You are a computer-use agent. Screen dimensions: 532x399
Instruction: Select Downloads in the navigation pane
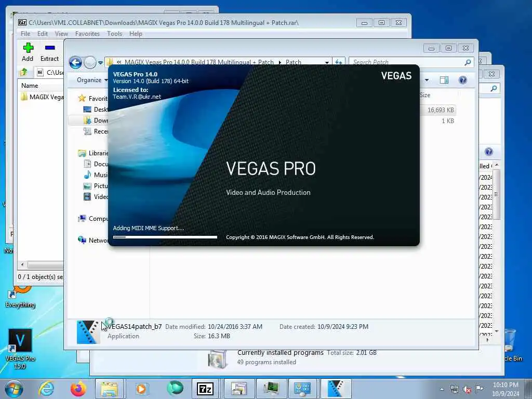(x=96, y=120)
